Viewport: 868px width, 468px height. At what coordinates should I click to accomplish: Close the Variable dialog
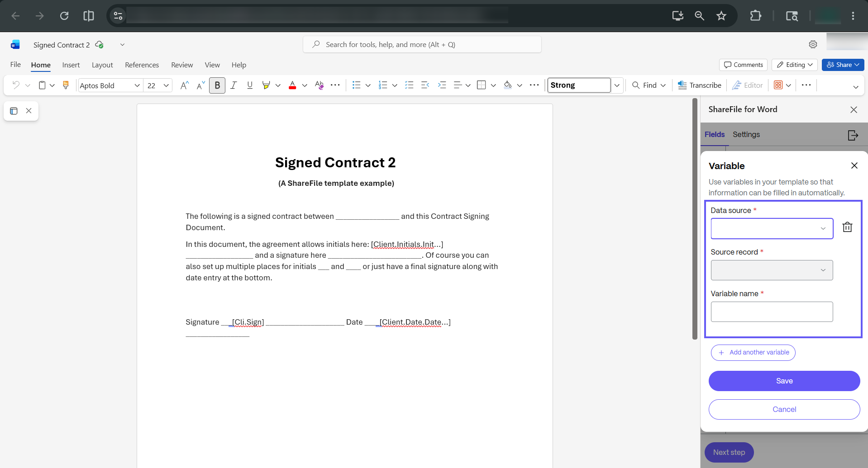[x=854, y=165]
